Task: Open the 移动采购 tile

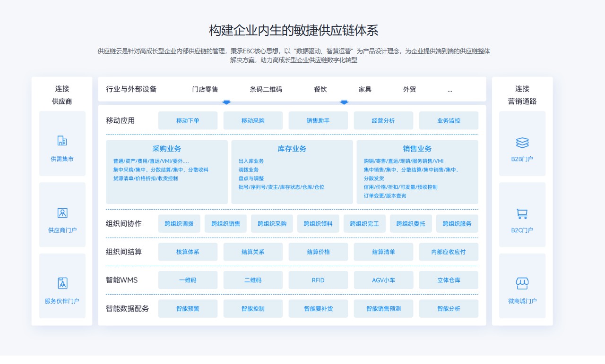Action: [x=253, y=120]
